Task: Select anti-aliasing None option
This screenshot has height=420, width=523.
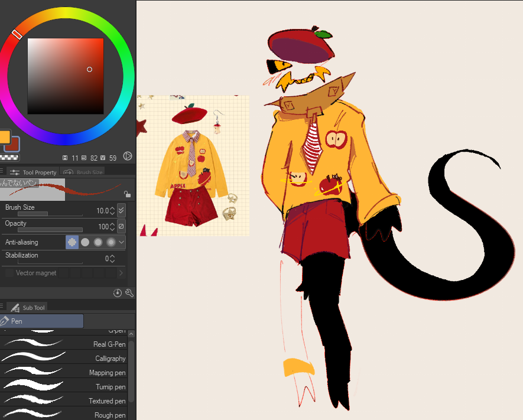Action: pos(72,242)
